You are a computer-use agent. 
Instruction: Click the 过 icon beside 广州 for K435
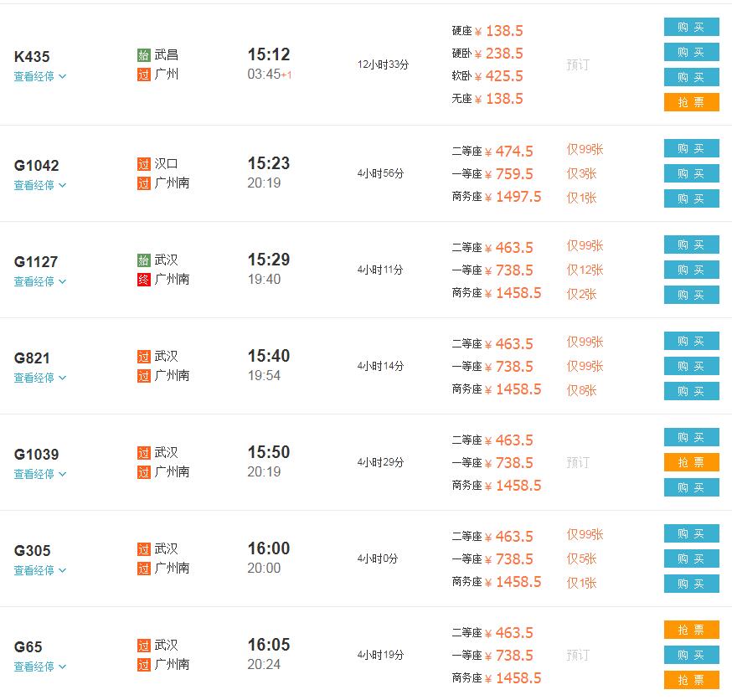(144, 75)
